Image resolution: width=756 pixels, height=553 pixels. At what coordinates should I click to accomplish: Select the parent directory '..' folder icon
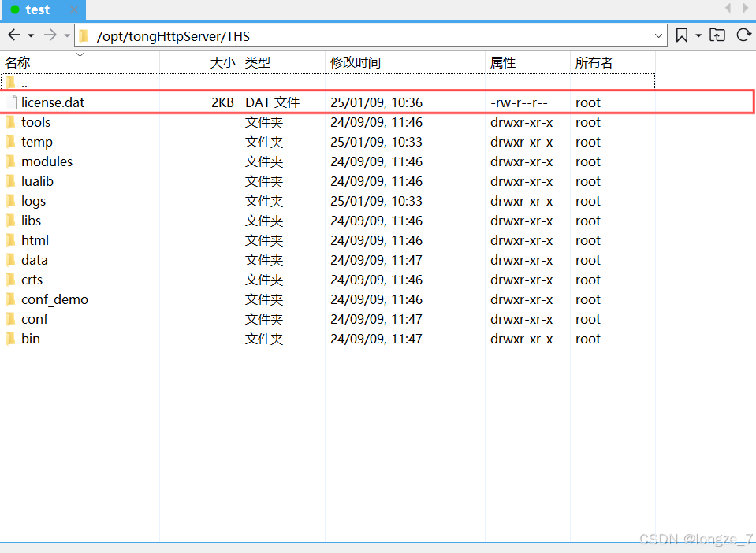tap(10, 83)
